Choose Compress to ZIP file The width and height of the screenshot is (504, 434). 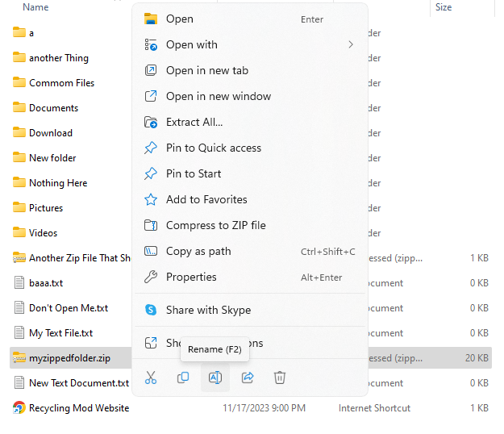pos(215,225)
